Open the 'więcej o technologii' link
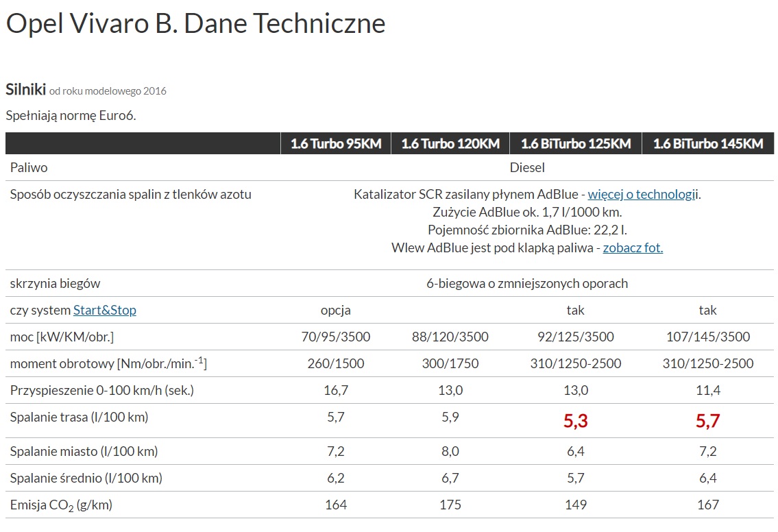 (643, 194)
